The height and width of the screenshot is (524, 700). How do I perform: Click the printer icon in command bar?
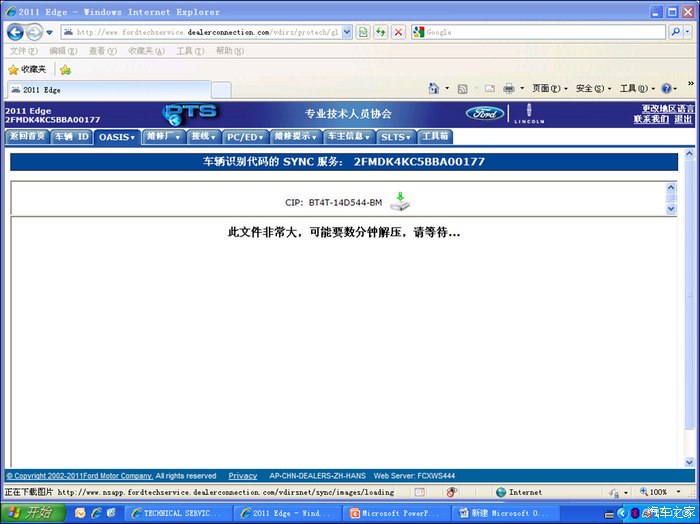pos(508,88)
